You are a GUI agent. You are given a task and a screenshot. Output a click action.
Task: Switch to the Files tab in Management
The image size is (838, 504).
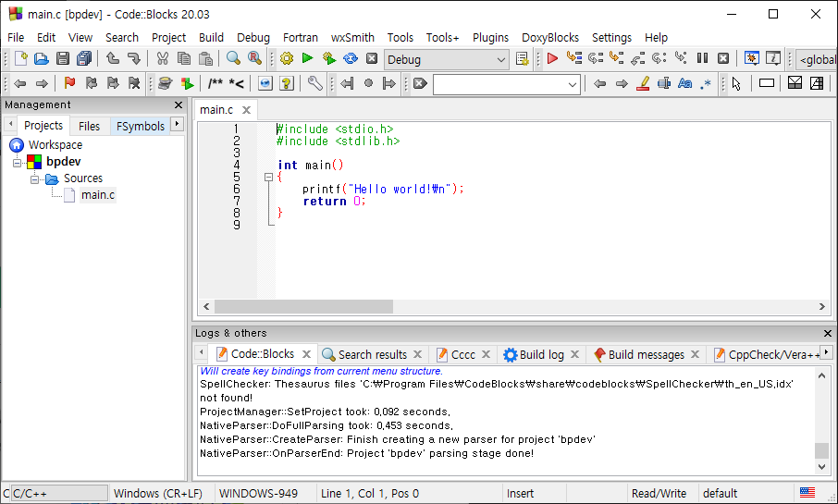(89, 126)
